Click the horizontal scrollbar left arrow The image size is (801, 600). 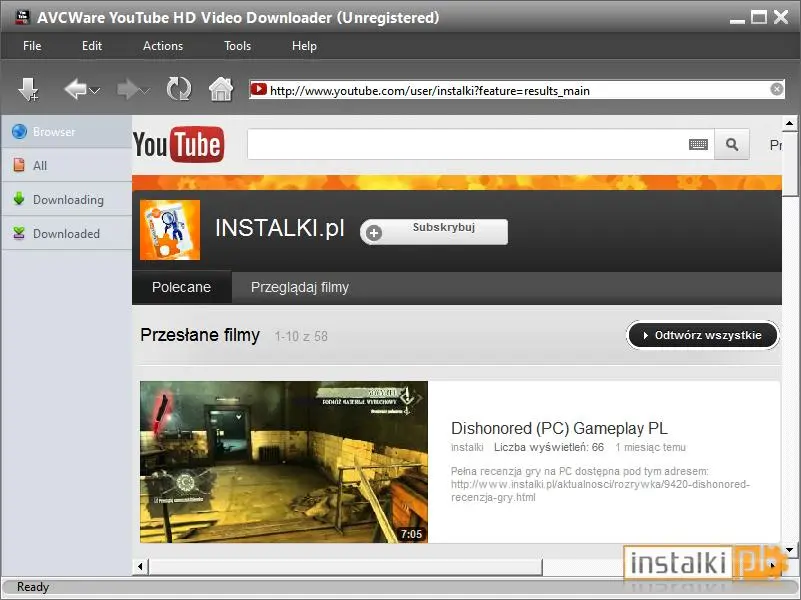[x=140, y=566]
